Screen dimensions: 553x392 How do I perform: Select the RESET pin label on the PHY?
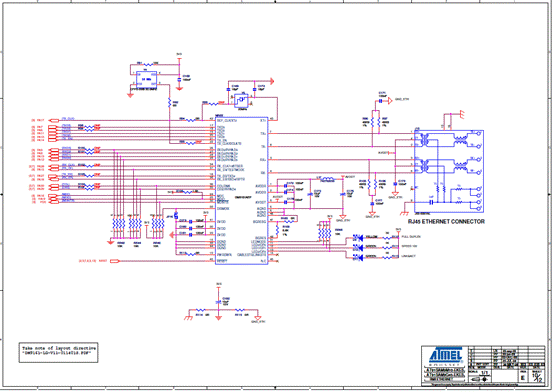coord(222,261)
